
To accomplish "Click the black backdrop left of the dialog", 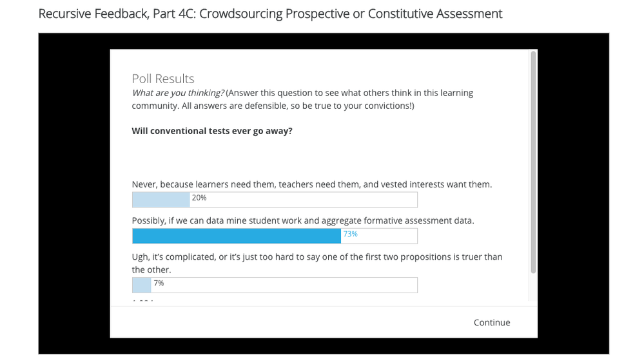I will (x=73, y=193).
